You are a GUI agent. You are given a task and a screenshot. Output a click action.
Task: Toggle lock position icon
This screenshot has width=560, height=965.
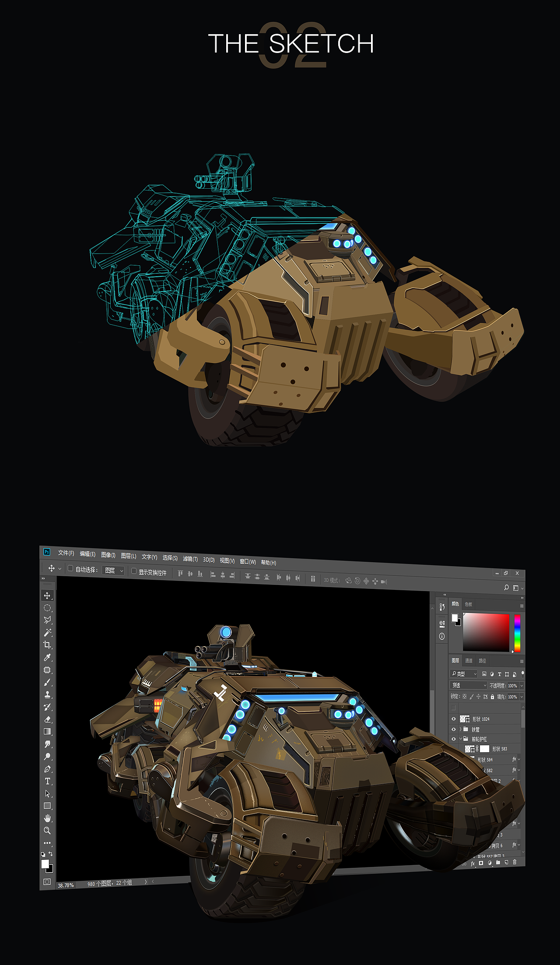point(479,697)
